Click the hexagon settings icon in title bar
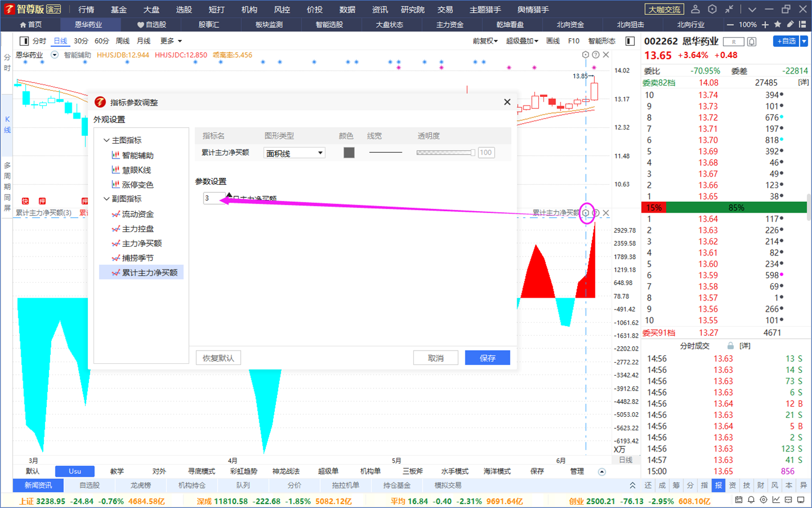This screenshot has height=508, width=812. coord(712,9)
